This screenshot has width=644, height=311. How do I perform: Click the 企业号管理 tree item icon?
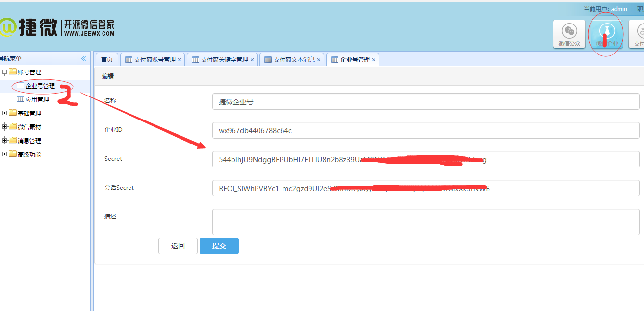pos(20,85)
